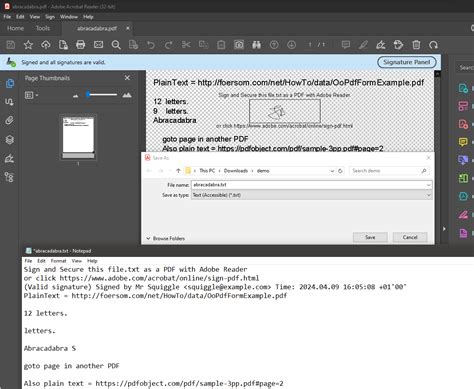Click the Print icon in Acrobat toolbar
Screen dimensions: 474x389
tap(81, 45)
